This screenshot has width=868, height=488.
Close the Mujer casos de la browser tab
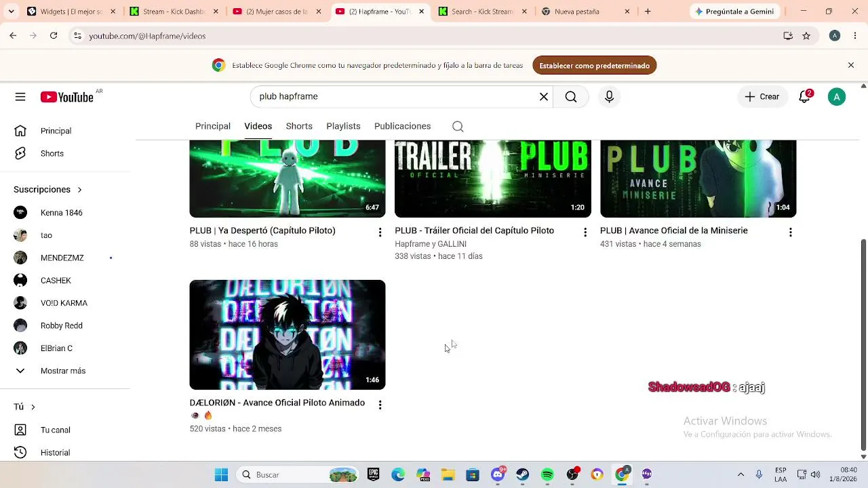[319, 12]
